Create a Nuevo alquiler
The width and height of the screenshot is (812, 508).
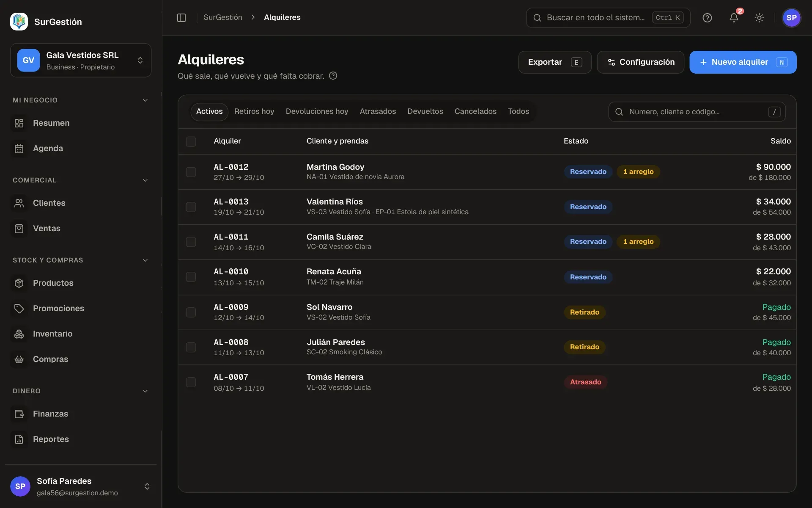coord(743,62)
